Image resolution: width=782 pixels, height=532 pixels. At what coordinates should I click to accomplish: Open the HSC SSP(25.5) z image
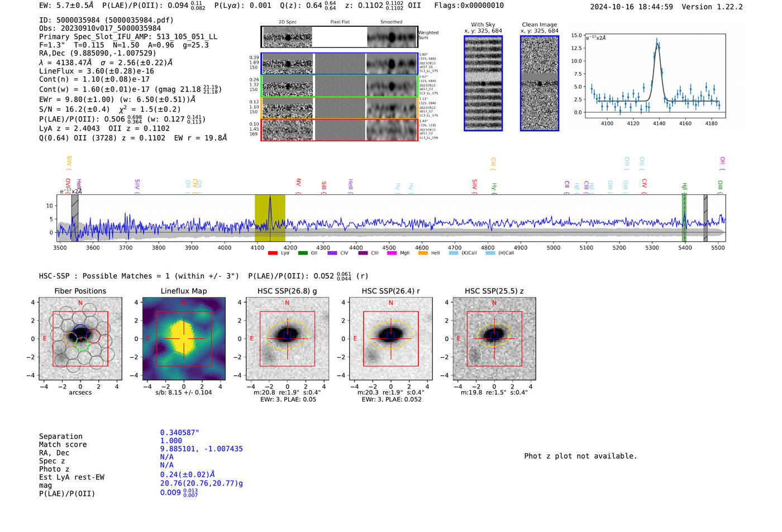(494, 339)
